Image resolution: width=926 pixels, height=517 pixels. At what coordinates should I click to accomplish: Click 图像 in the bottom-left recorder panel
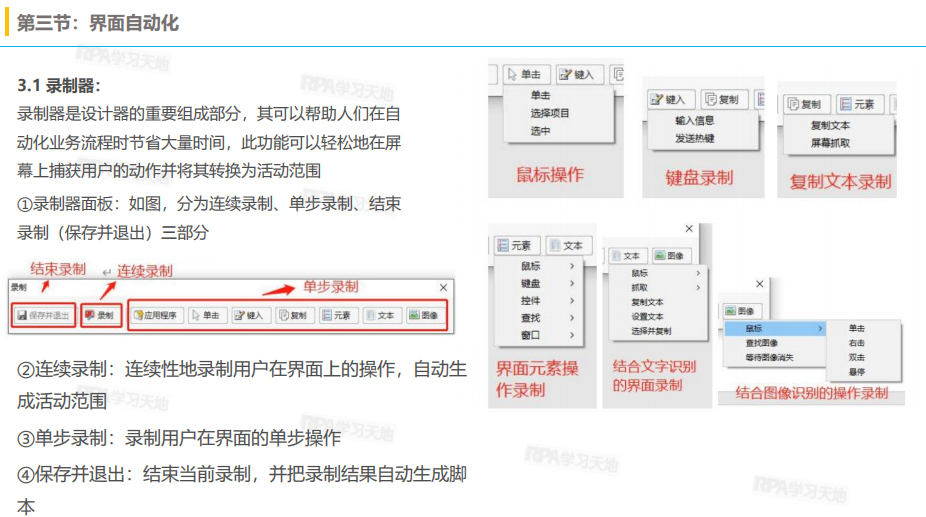click(424, 315)
